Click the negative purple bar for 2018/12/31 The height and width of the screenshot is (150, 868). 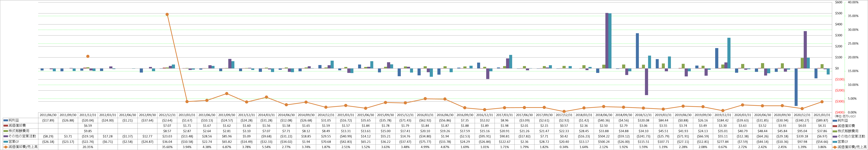coord(647,82)
